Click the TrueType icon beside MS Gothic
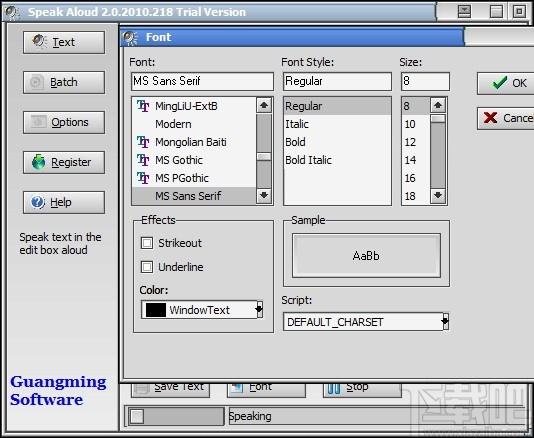 click(x=143, y=160)
